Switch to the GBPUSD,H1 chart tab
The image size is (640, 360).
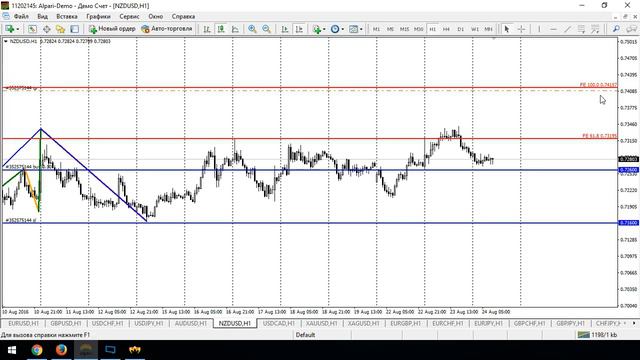click(65, 323)
